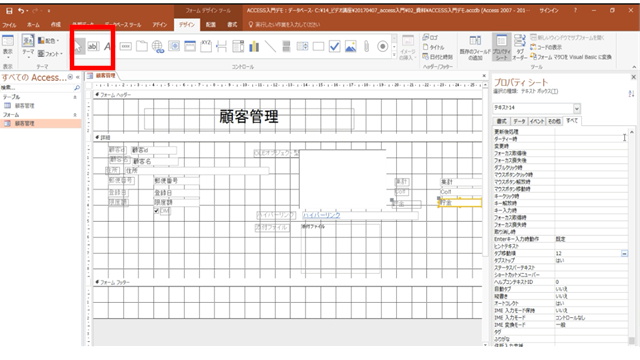Click the タイトル (Title) button
The width and height of the screenshot is (640, 360).
pyautogui.click(x=433, y=47)
